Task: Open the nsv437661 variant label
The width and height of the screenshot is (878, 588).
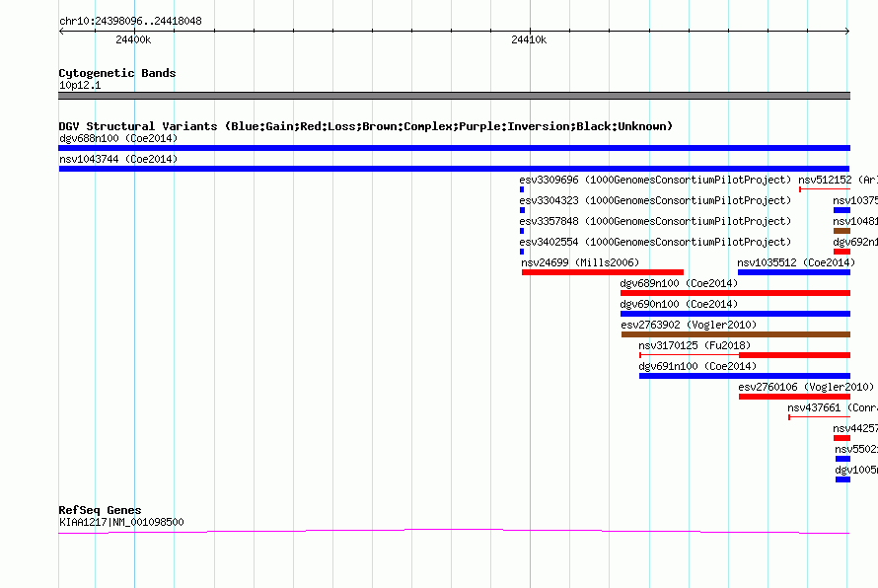Action: (832, 407)
